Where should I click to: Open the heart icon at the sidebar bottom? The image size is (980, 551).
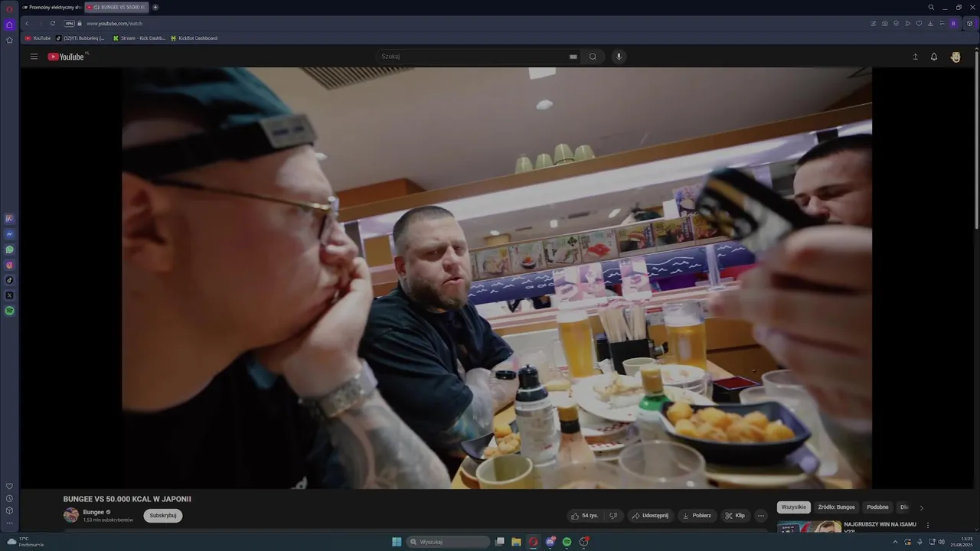(x=9, y=486)
